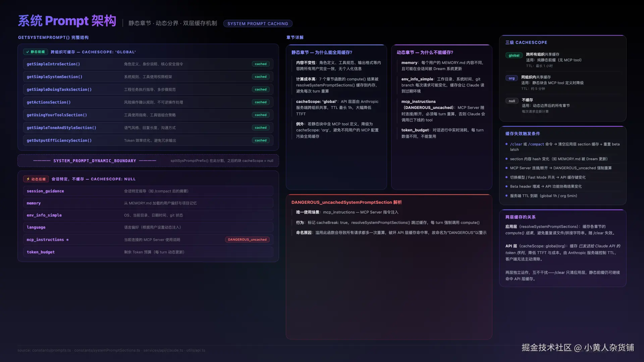The height and width of the screenshot is (362, 644).
Task: Click the null scope tag in 三级 CACHESCOPE
Action: click(512, 101)
